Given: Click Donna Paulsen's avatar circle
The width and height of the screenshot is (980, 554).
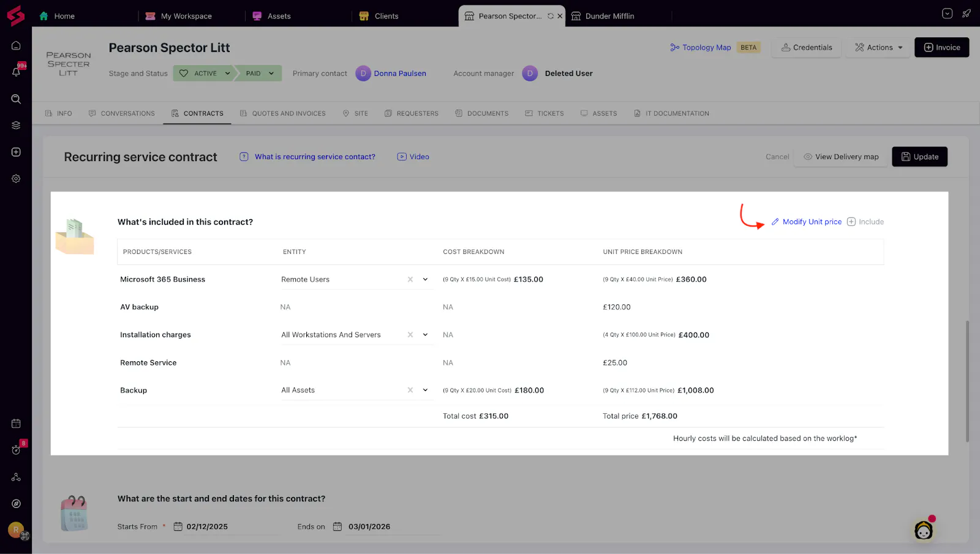Looking at the screenshot, I should tap(363, 73).
